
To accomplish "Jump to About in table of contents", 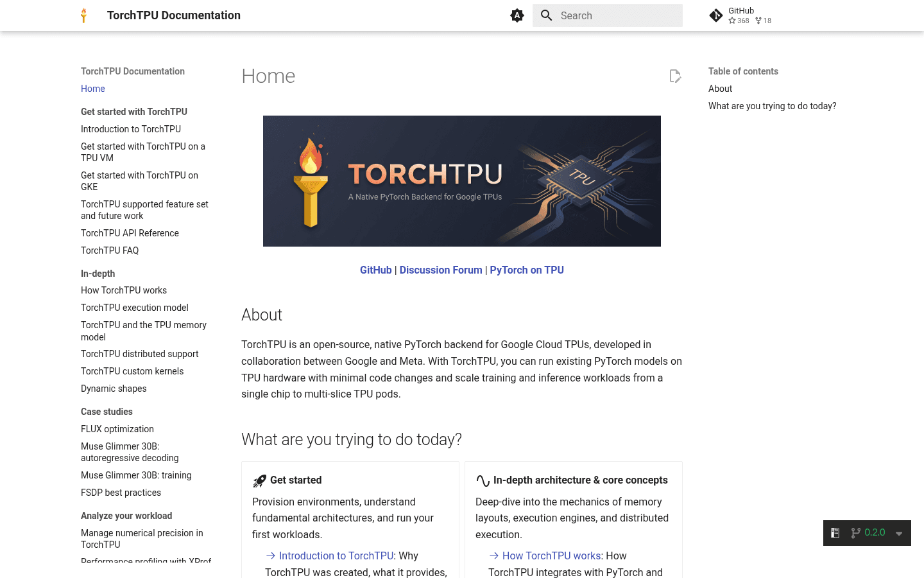I will click(x=720, y=89).
